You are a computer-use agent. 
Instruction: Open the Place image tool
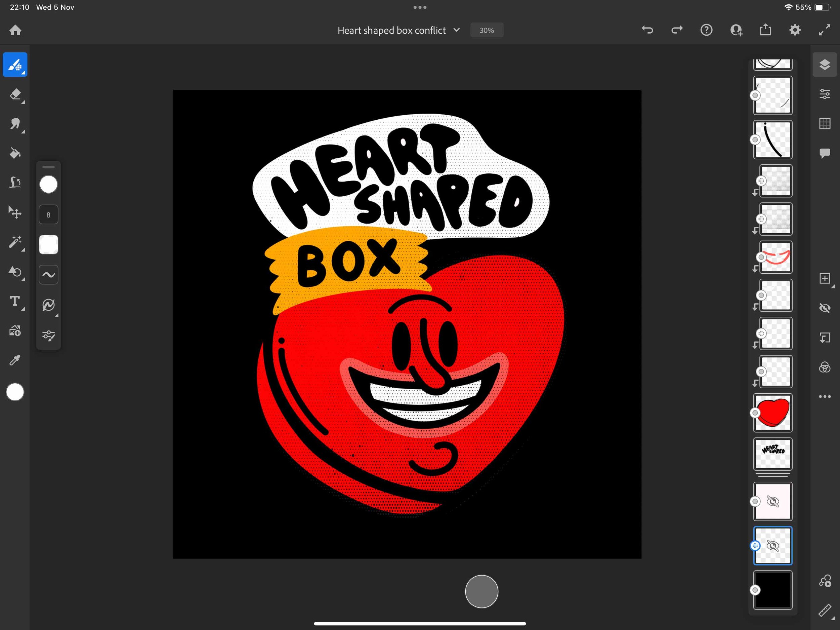pyautogui.click(x=15, y=331)
